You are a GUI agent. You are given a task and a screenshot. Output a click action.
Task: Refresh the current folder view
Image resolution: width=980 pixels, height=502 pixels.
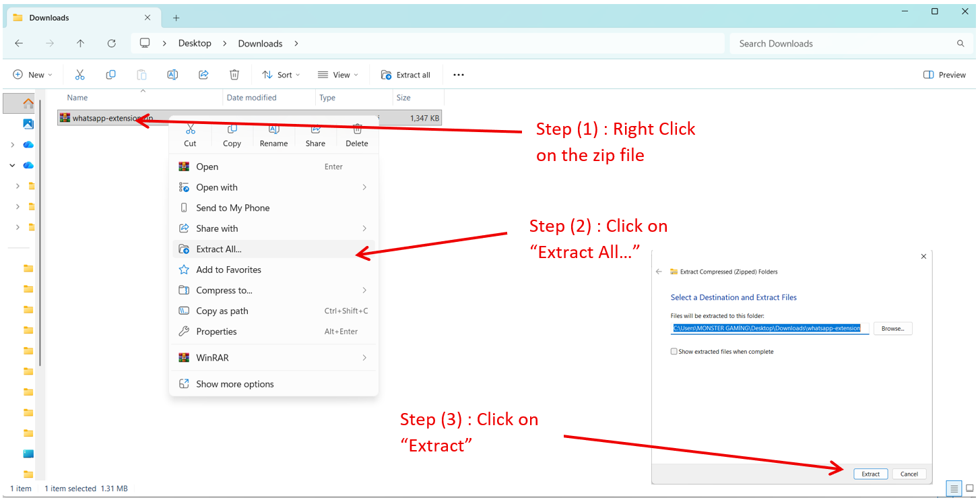(x=112, y=43)
